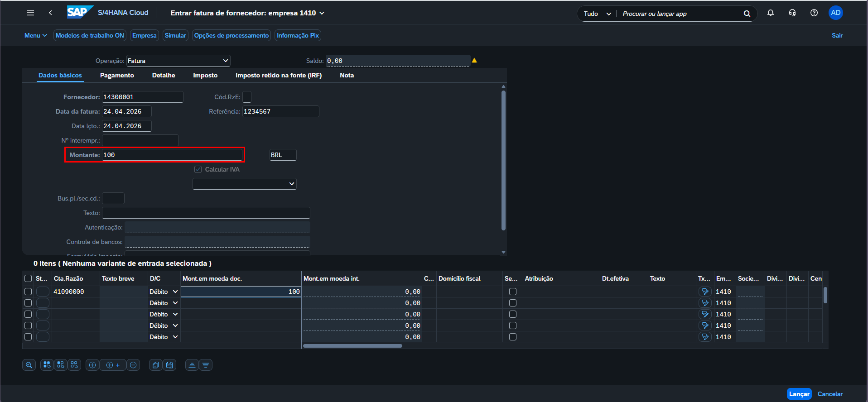Click the delete row minus icon
Image resolution: width=868 pixels, height=402 pixels.
point(133,365)
